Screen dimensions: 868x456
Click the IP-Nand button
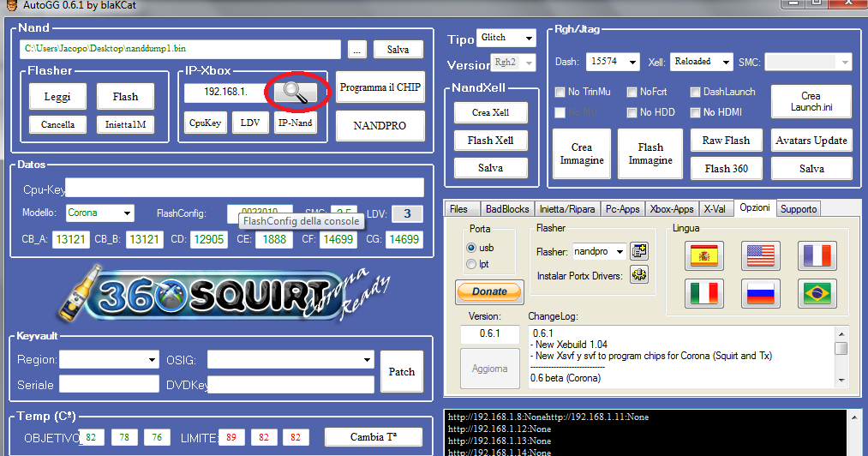[x=295, y=123]
